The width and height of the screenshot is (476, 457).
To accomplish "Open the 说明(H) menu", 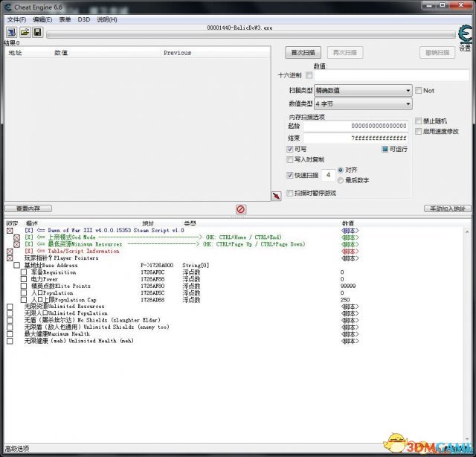I will point(107,20).
